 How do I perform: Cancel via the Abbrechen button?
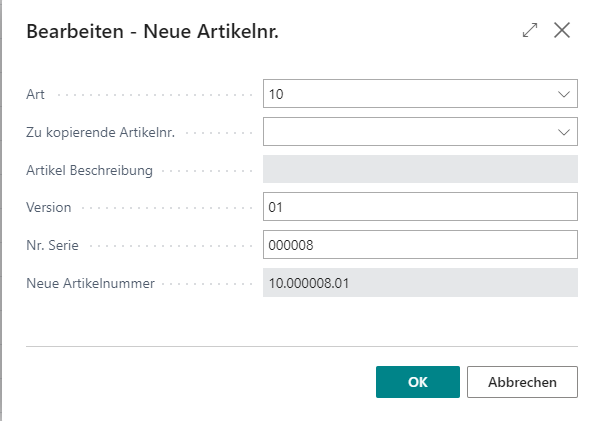click(x=522, y=382)
